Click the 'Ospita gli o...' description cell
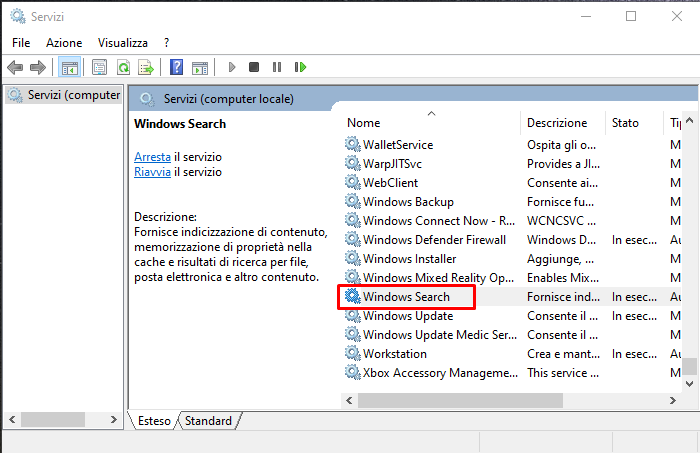Screen dimensions: 700x453 click(x=561, y=145)
